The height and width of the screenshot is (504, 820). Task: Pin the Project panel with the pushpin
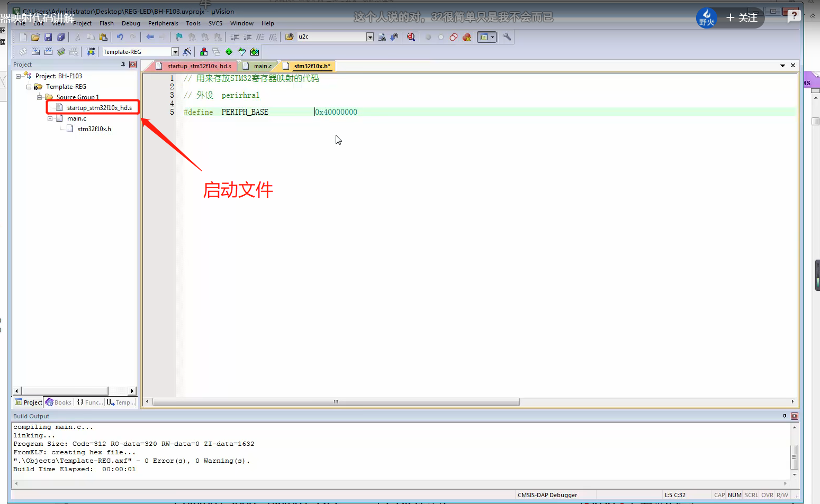[x=123, y=65]
